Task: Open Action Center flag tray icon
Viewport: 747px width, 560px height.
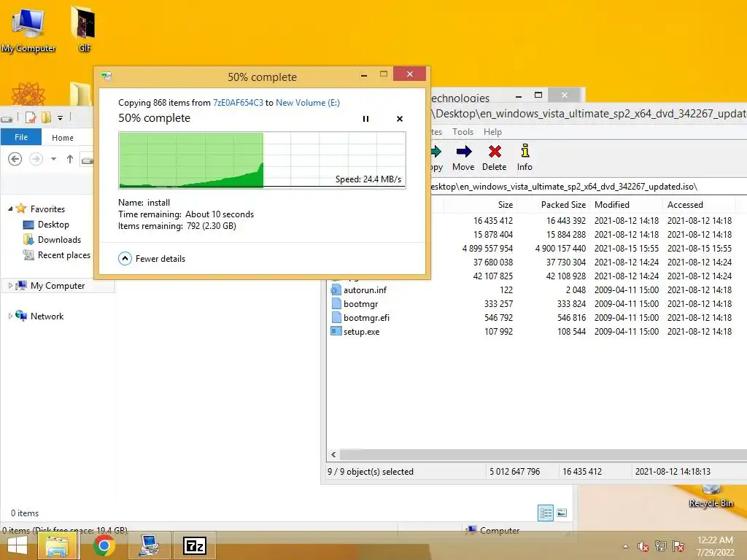Action: [678, 546]
